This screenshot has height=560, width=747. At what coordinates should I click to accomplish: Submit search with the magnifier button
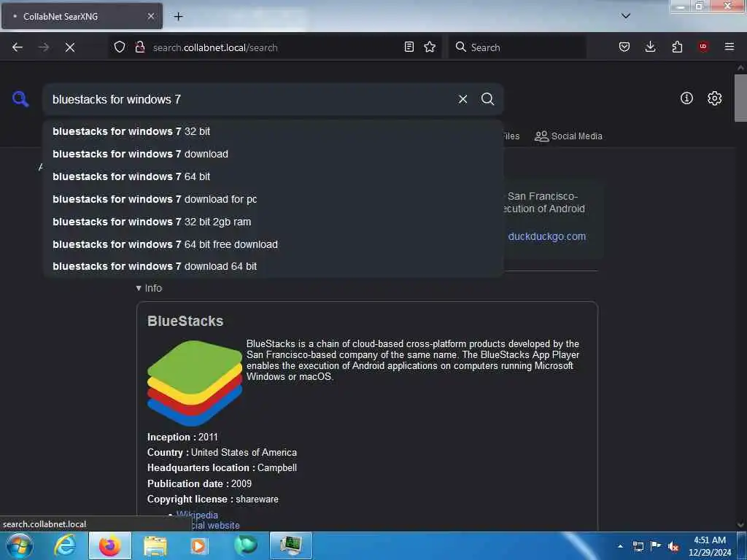(487, 99)
